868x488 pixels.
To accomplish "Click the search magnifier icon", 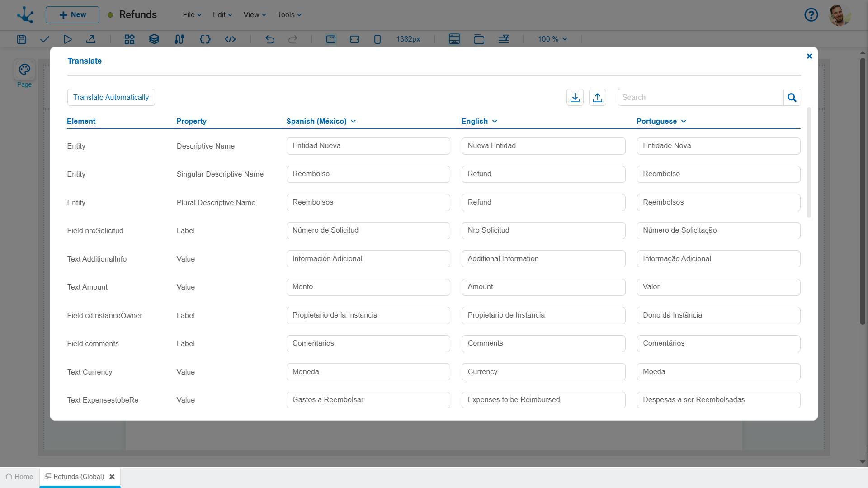I will click(x=792, y=98).
